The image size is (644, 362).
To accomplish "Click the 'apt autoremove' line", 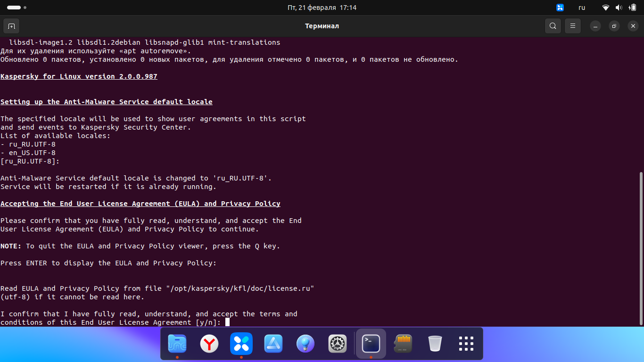I will [96, 51].
